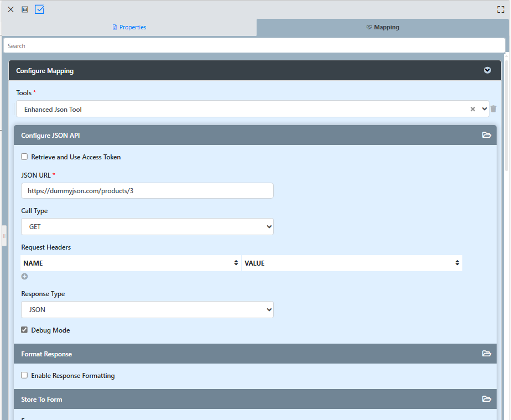Open the Response Type dropdown
The width and height of the screenshot is (511, 420).
point(147,310)
